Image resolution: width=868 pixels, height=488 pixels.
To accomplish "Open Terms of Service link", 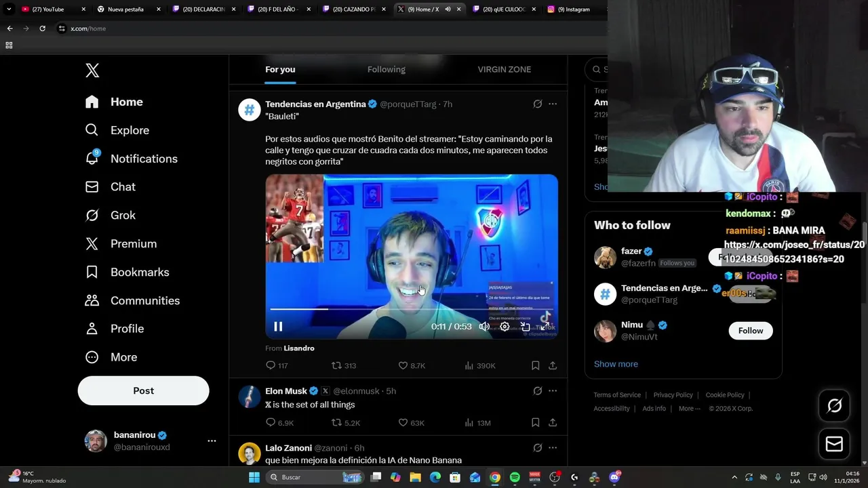I will pyautogui.click(x=617, y=395).
